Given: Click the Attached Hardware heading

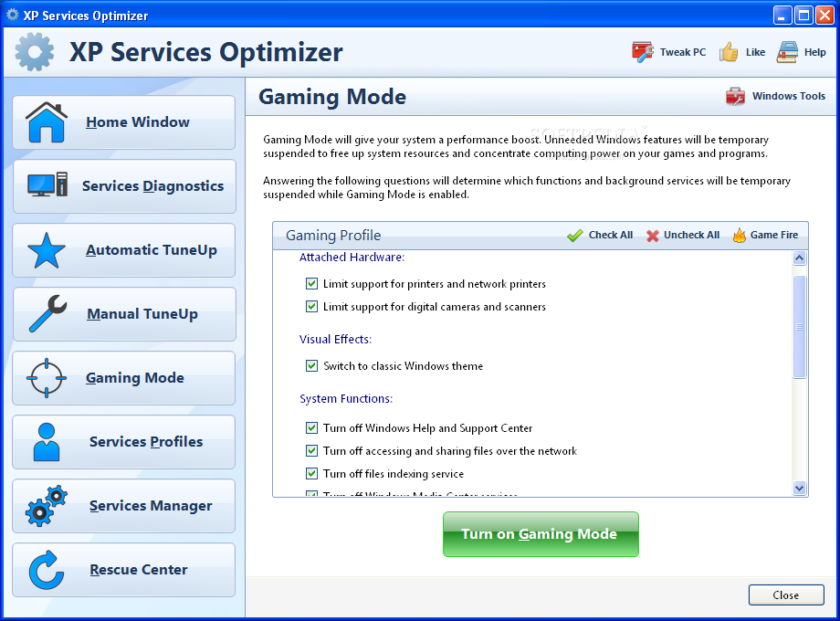Looking at the screenshot, I should (352, 258).
